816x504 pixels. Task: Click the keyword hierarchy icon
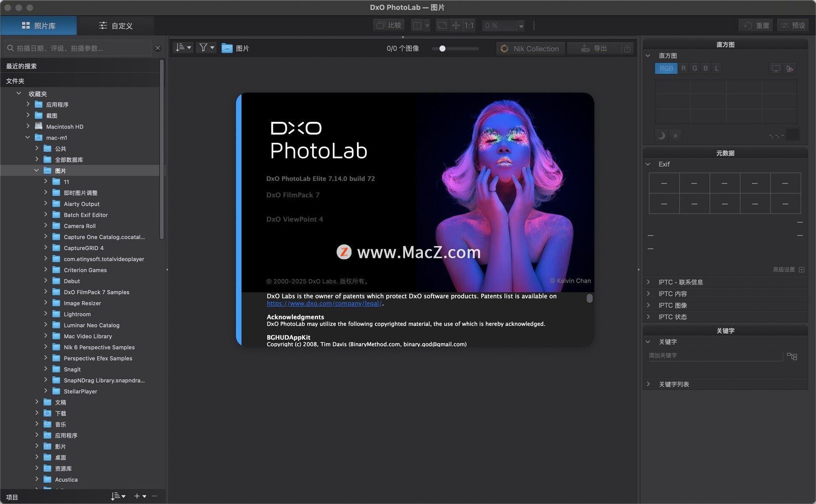792,357
